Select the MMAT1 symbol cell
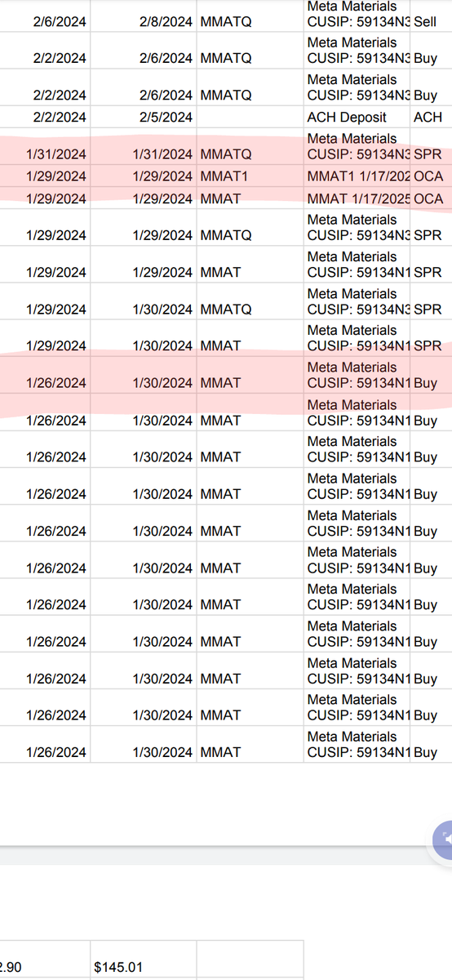The width and height of the screenshot is (452, 980). (250, 176)
